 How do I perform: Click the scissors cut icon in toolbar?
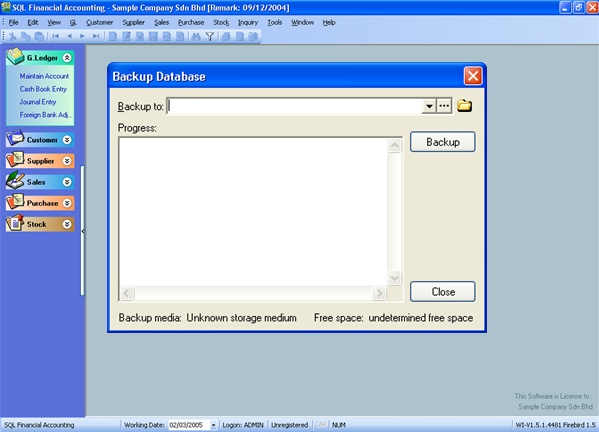13,37
